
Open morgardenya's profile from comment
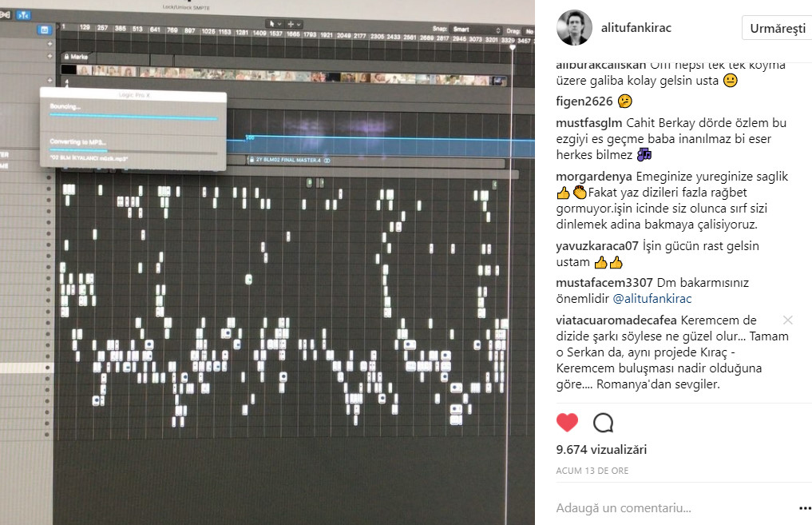[x=594, y=177]
